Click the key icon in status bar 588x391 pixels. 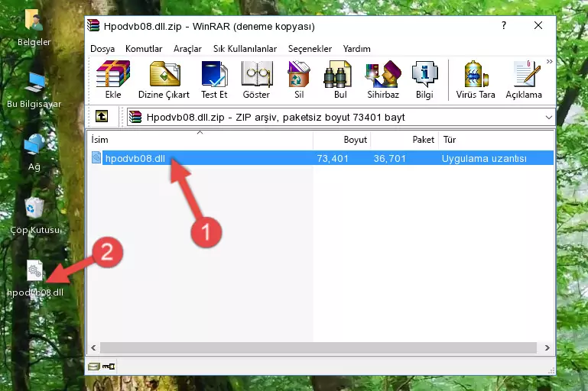(109, 367)
